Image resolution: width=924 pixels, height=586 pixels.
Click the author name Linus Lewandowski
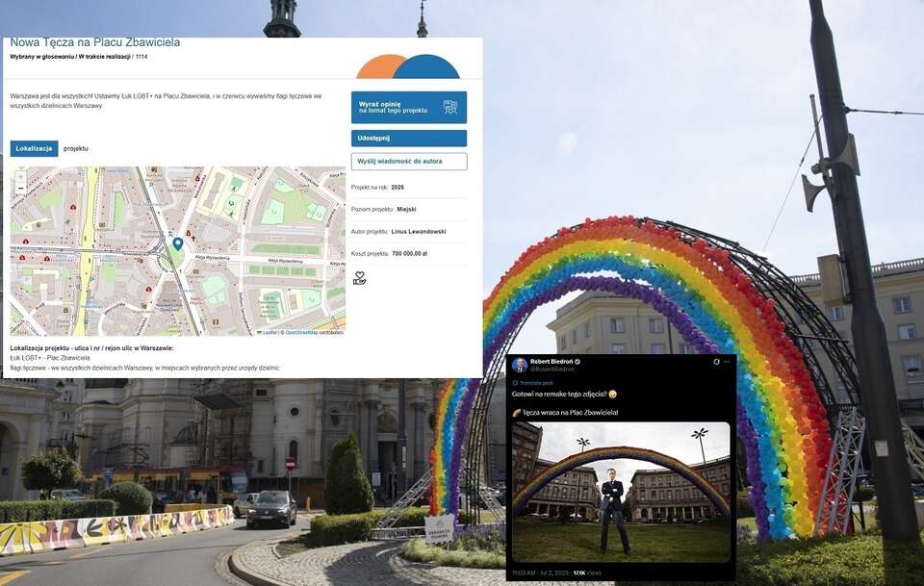pyautogui.click(x=419, y=232)
